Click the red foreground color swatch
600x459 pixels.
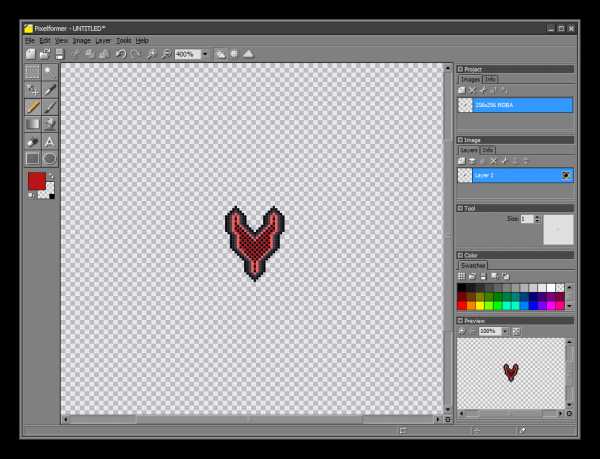pyautogui.click(x=36, y=181)
